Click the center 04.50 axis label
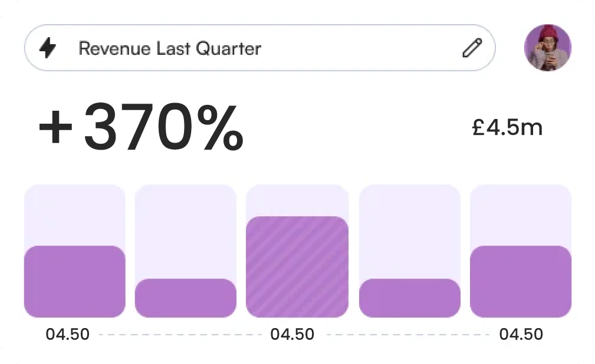Image resolution: width=595 pixels, height=364 pixels. pyautogui.click(x=292, y=335)
